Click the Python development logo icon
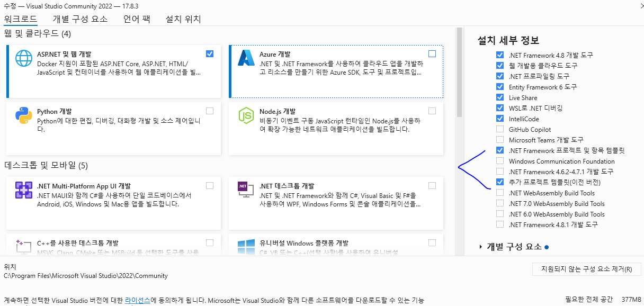 (x=24, y=115)
